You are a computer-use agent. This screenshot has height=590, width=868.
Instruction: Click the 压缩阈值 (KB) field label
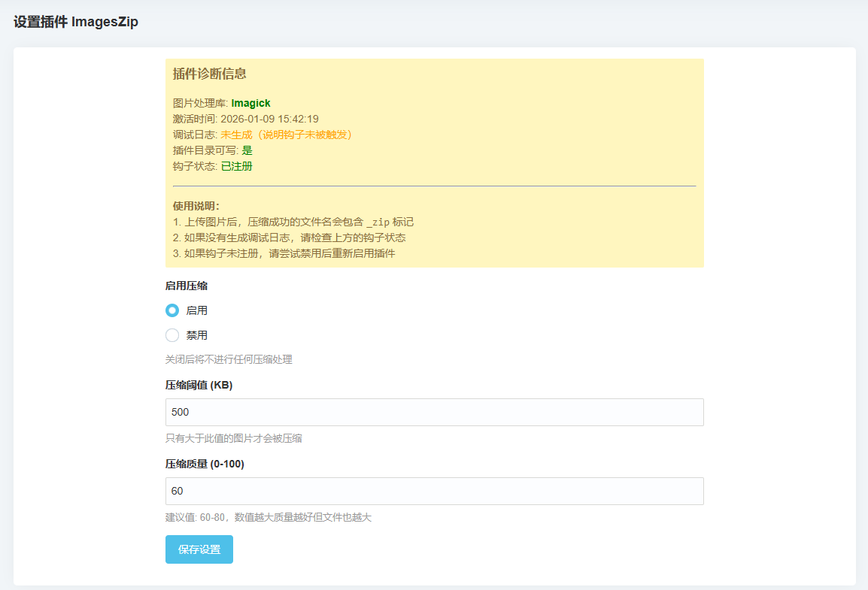(x=199, y=385)
